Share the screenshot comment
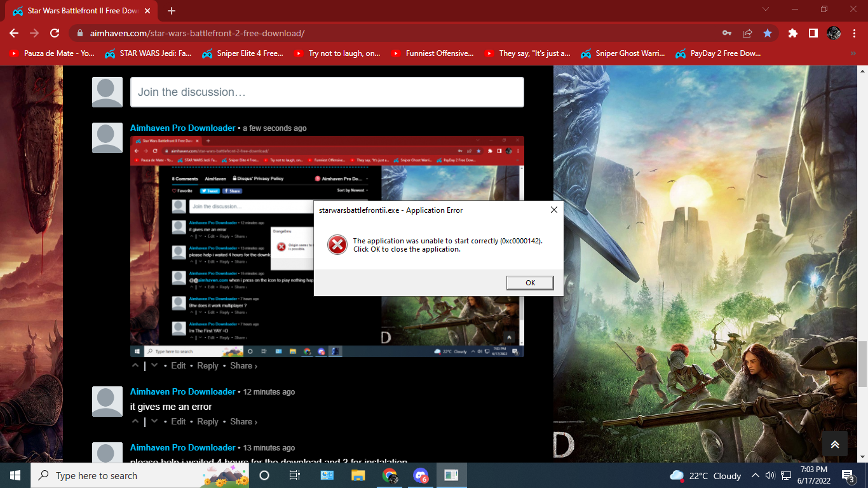Image resolution: width=868 pixels, height=488 pixels. [243, 365]
